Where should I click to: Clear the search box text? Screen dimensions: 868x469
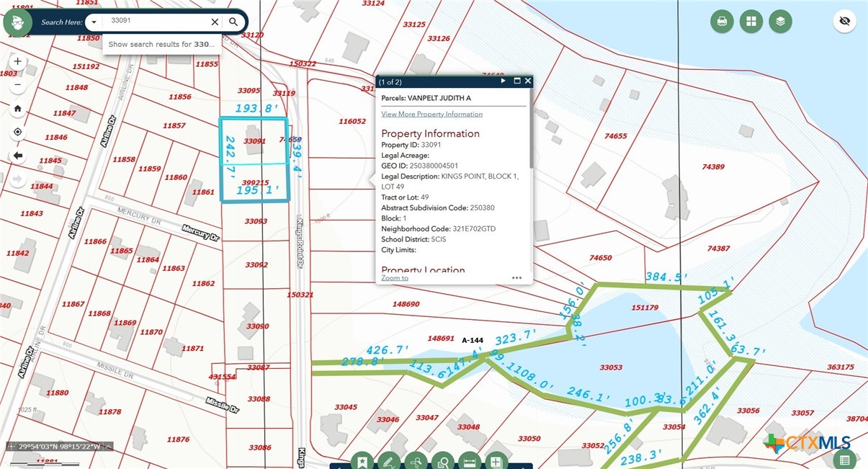tap(215, 22)
